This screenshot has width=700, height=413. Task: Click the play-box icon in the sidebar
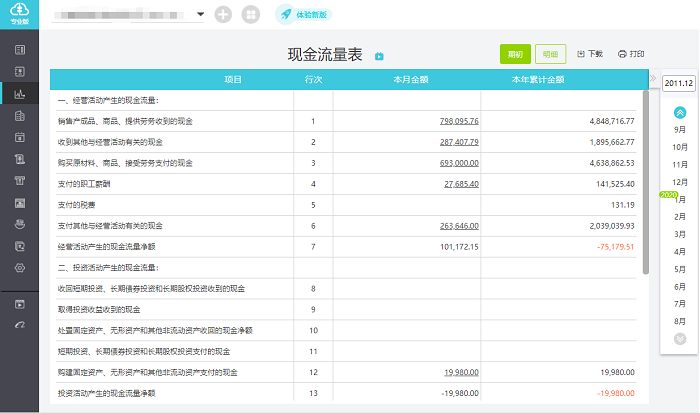[x=19, y=303]
